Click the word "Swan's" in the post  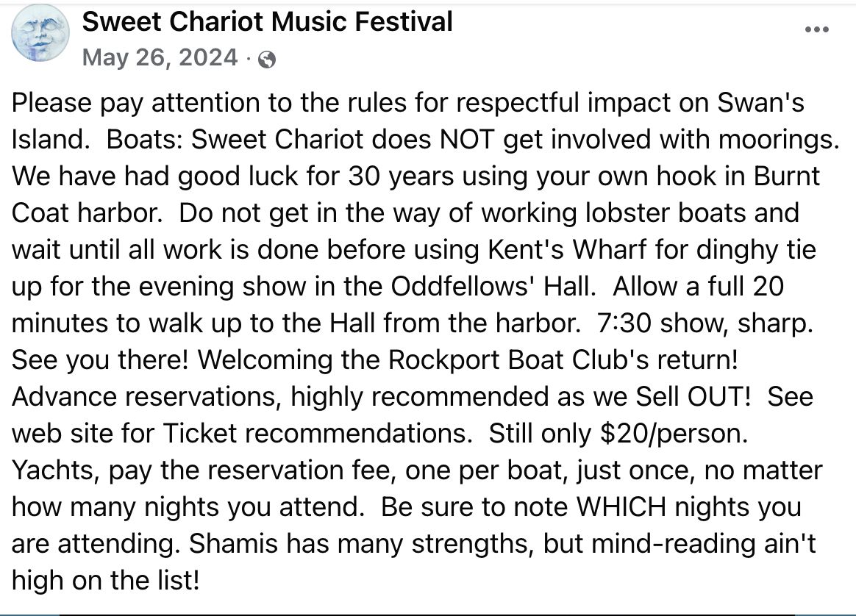[760, 103]
